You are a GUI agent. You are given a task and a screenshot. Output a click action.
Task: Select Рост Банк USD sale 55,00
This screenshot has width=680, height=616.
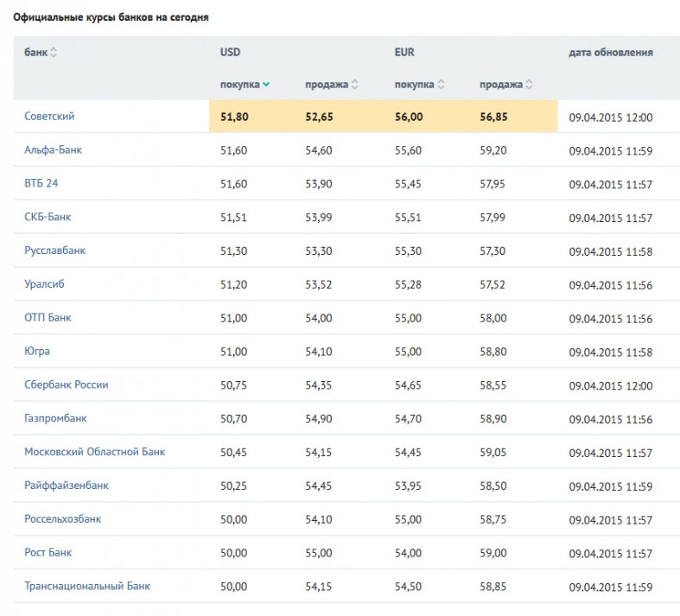(x=319, y=553)
